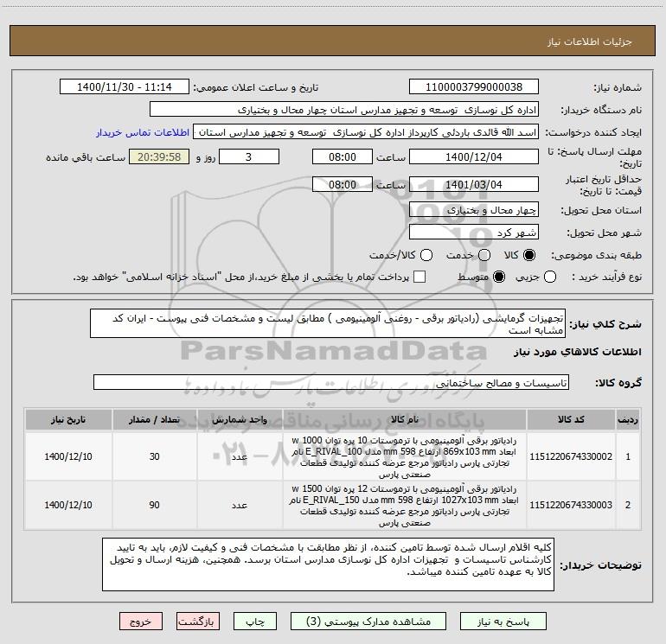Select the 'جزیی' purchase type radio

550,277
